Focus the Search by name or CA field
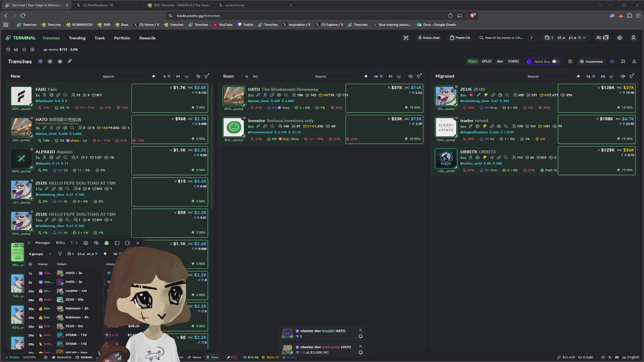Viewport: 644px width, 362px height. pos(506,38)
